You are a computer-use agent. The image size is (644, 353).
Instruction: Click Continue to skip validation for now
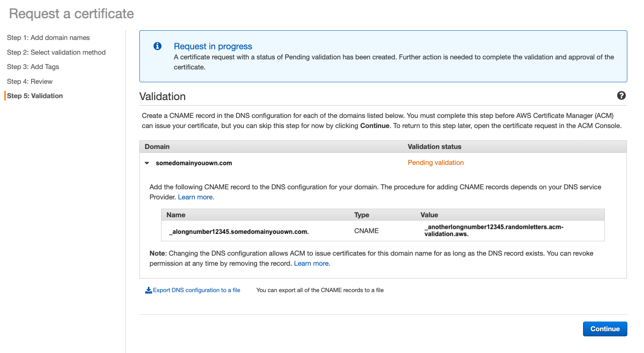click(605, 329)
